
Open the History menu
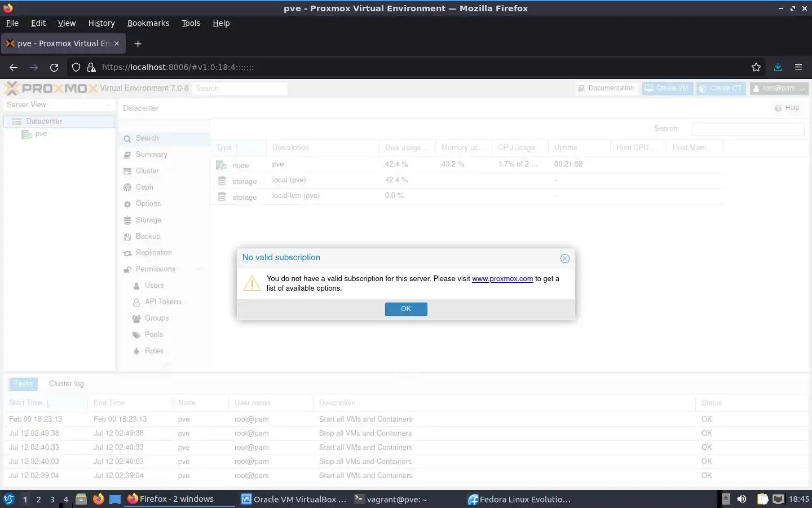(101, 23)
